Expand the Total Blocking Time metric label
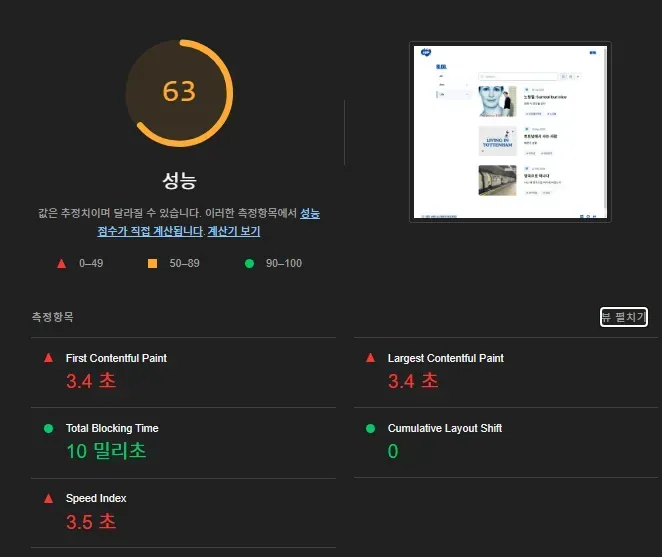Screen dimensions: 662x557 (x=112, y=428)
